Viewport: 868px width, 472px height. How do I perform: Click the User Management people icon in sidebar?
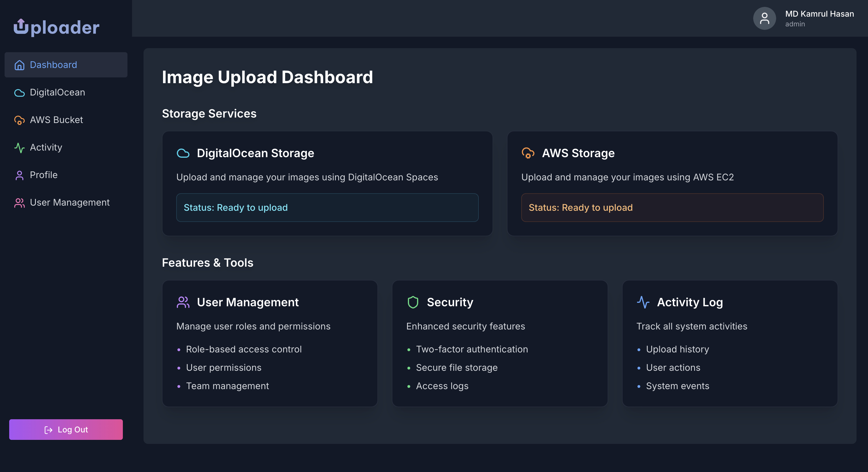pyautogui.click(x=19, y=203)
